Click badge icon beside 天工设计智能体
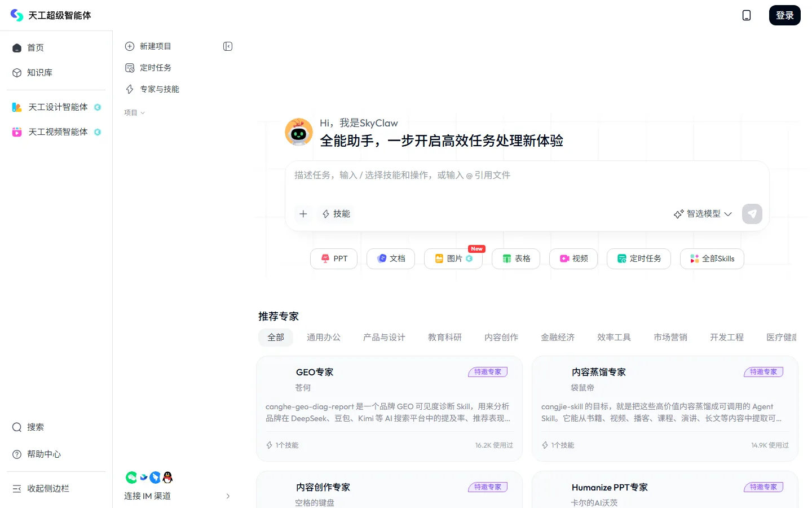This screenshot has height=508, width=812. [x=98, y=107]
